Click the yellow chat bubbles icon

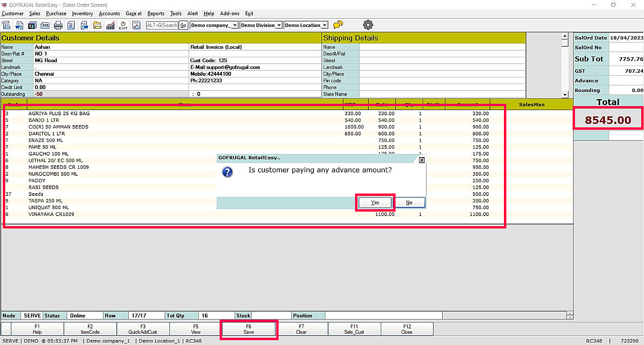point(338,25)
